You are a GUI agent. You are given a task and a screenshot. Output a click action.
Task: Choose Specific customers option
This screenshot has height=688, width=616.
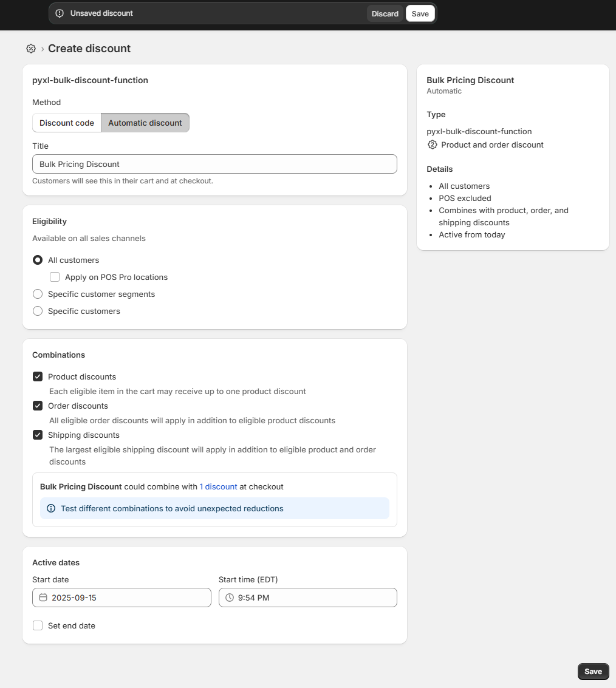coord(38,311)
